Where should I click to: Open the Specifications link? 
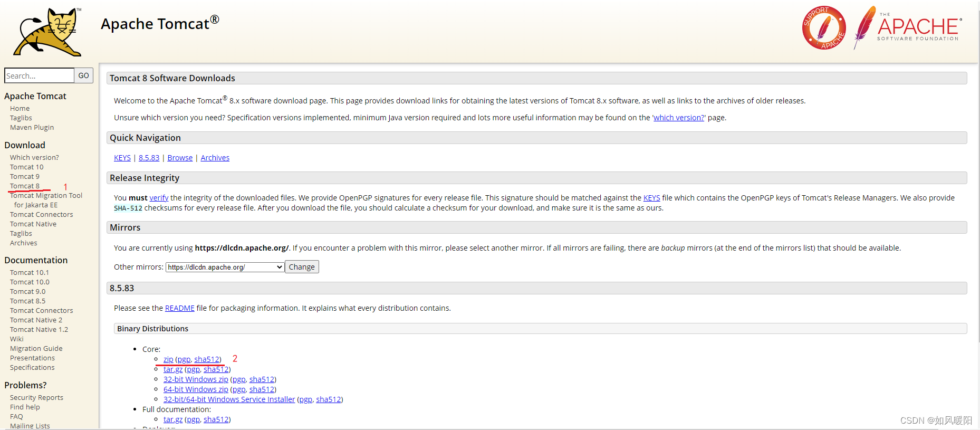click(32, 367)
